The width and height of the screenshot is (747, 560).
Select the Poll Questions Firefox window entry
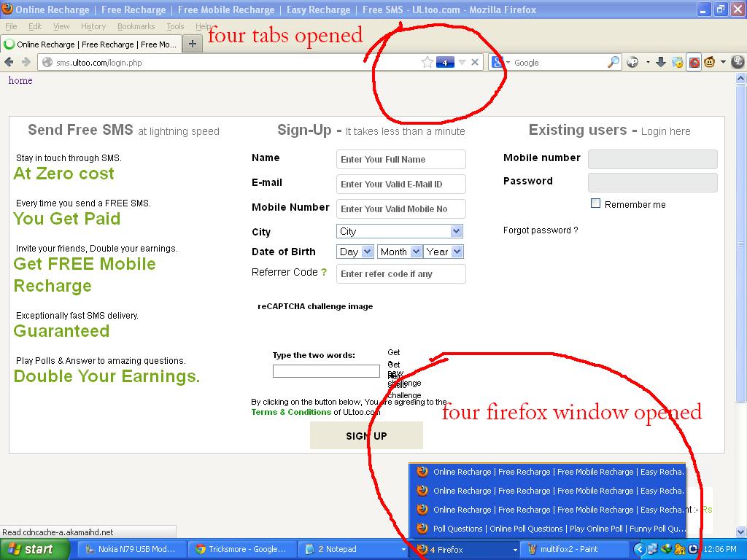[547, 529]
